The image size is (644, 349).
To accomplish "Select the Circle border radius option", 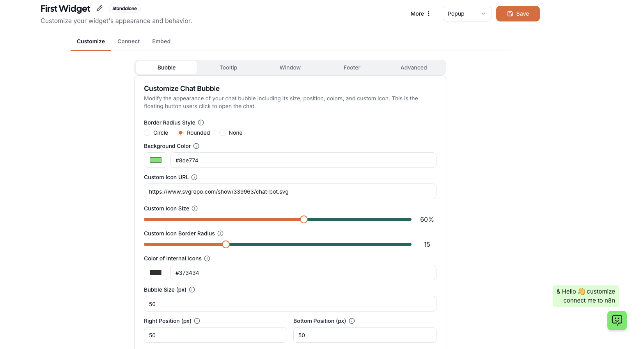I will tap(147, 133).
